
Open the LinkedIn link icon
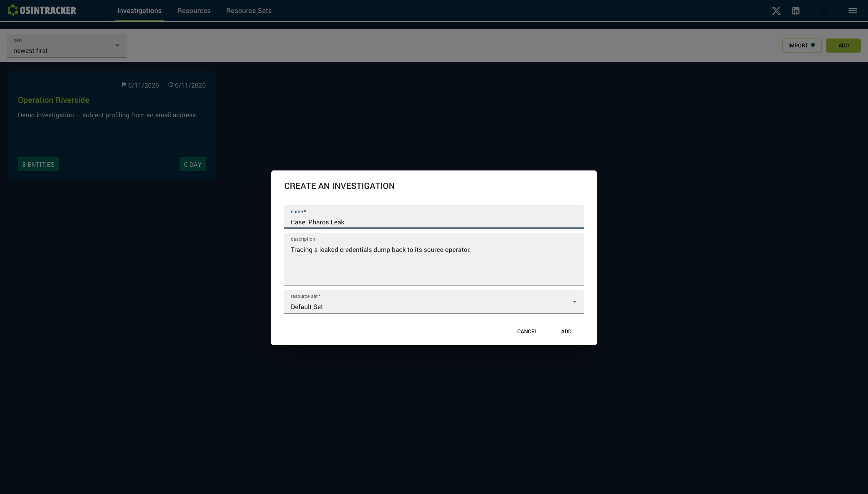[796, 11]
